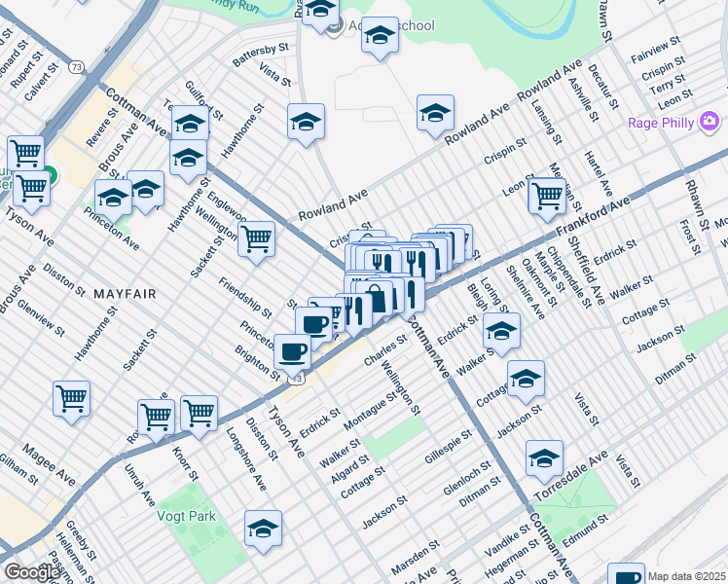
Task: Select the school marker left of Princeton Ave park
Action: click(113, 201)
